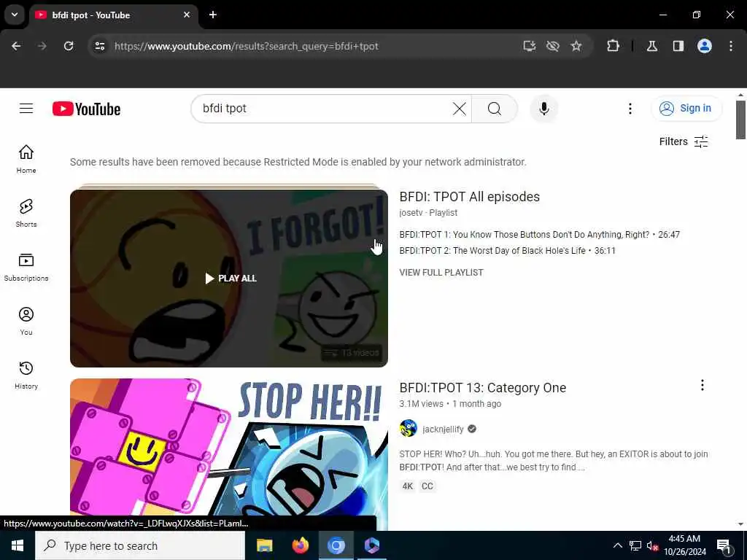
Task: Open the YouTube hamburger guide menu
Action: [x=26, y=109]
